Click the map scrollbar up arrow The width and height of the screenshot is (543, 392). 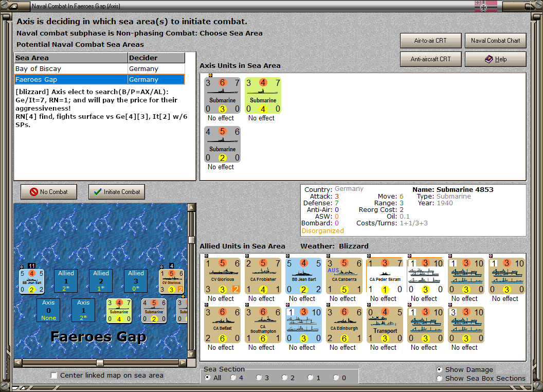point(191,207)
